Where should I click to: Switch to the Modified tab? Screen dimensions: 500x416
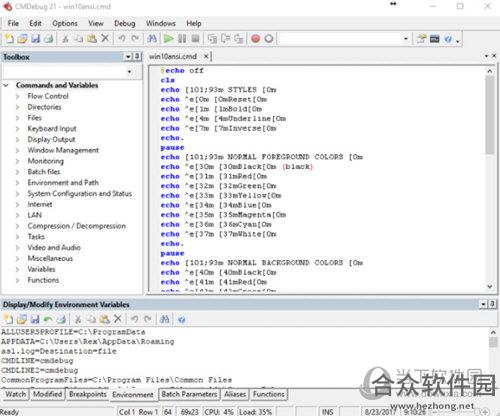point(48,394)
